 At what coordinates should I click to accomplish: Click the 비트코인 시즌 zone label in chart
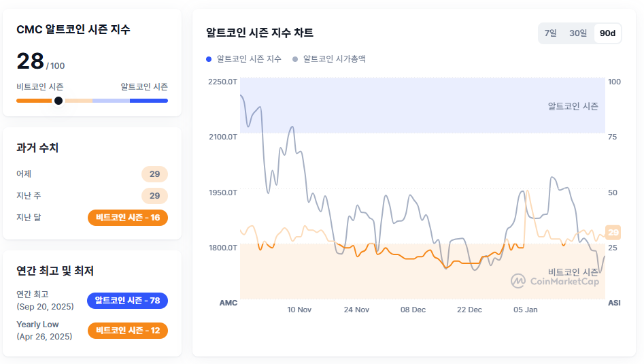pos(573,271)
